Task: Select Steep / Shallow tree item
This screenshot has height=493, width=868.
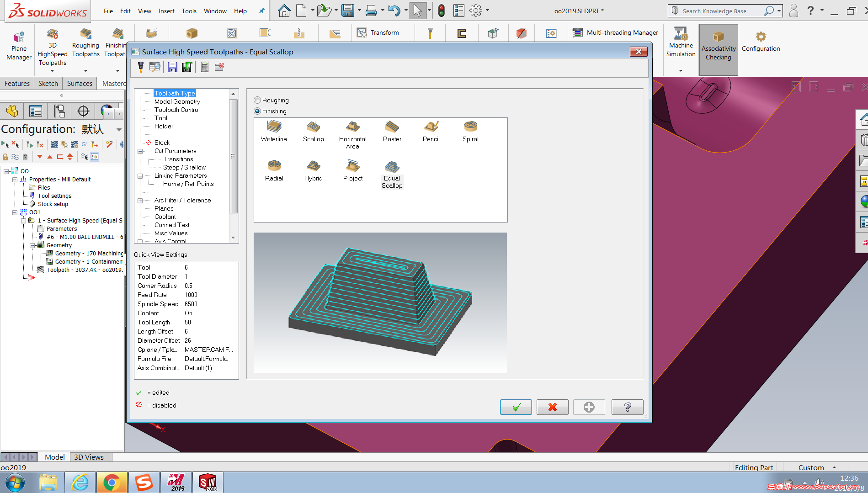Action: pos(184,167)
